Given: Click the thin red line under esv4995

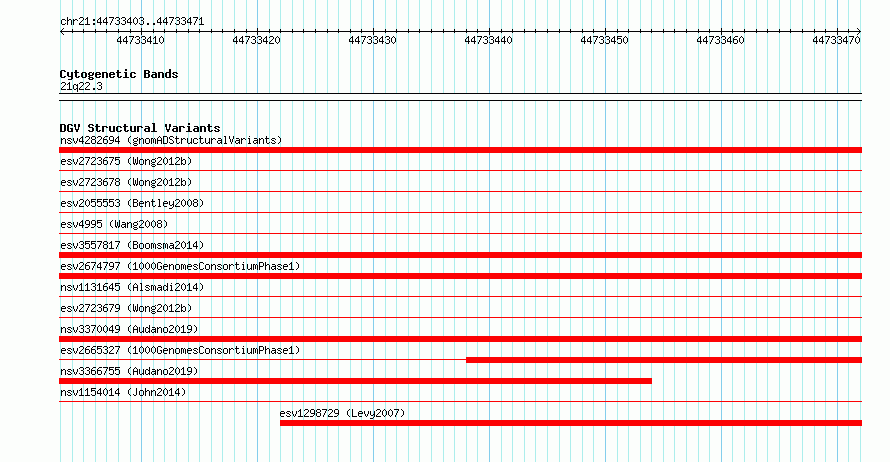Looking at the screenshot, I should point(460,233).
